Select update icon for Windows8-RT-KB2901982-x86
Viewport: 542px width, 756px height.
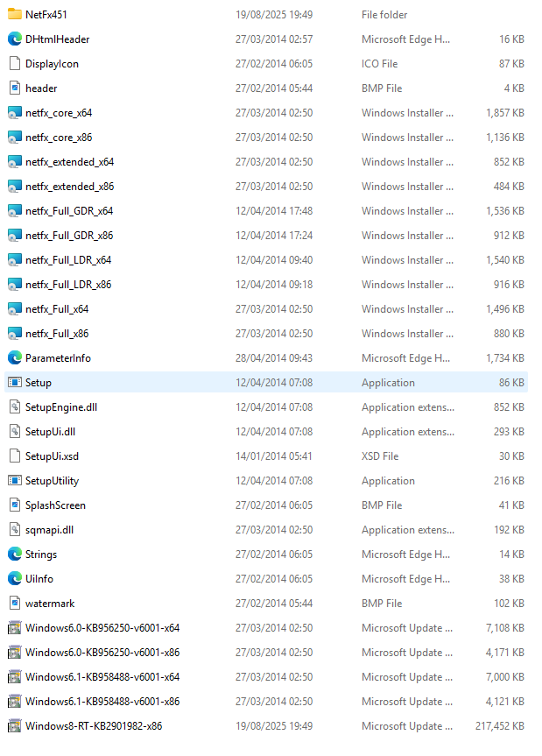[x=15, y=726]
